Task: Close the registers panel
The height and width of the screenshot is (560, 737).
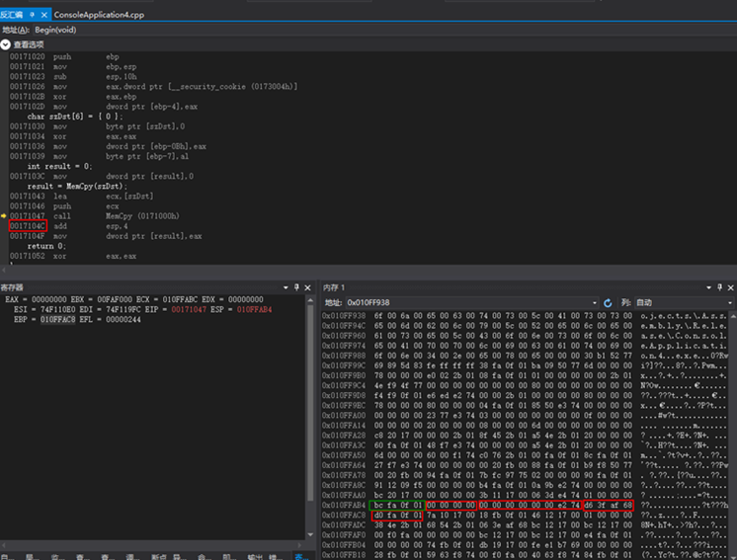Action: tap(308, 287)
